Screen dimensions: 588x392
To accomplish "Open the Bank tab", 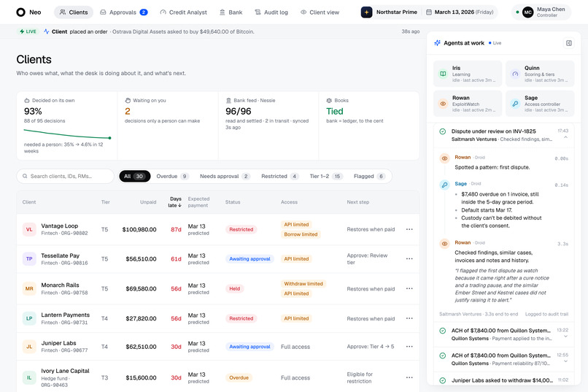I will (x=231, y=12).
